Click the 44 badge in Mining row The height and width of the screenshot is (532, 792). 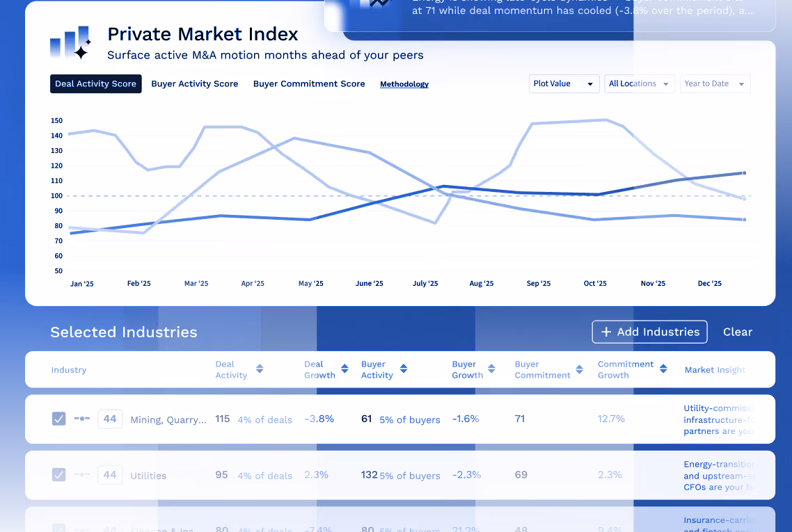coord(110,419)
